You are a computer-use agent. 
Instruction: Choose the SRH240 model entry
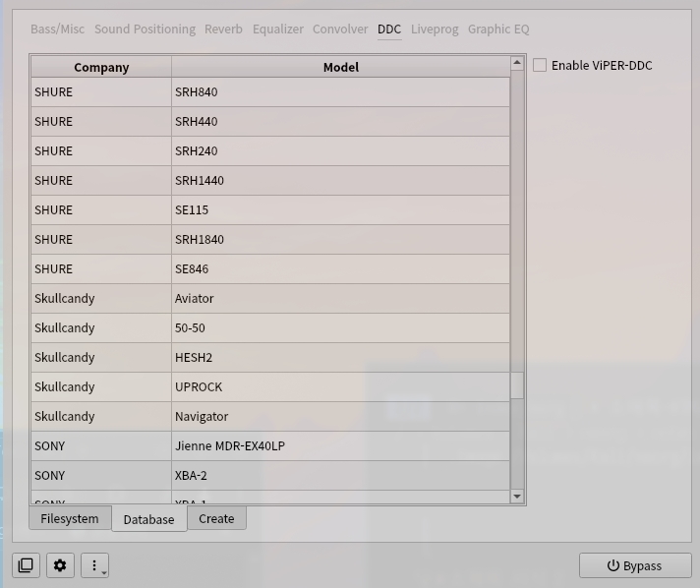pos(340,150)
